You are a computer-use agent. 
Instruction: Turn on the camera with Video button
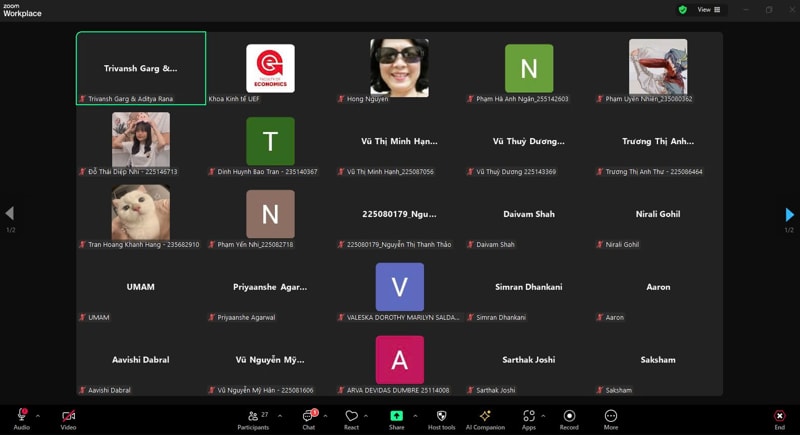68,417
